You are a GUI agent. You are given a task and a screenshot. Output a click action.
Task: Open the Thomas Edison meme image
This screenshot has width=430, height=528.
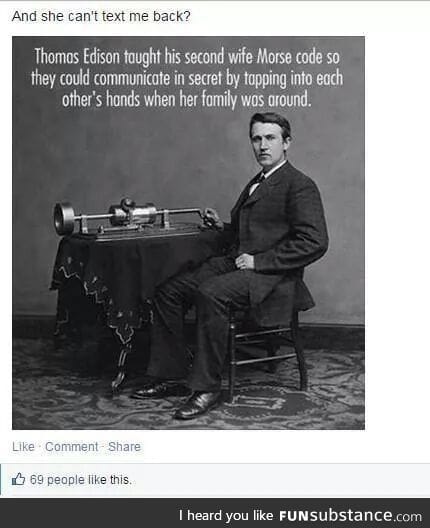(x=188, y=233)
